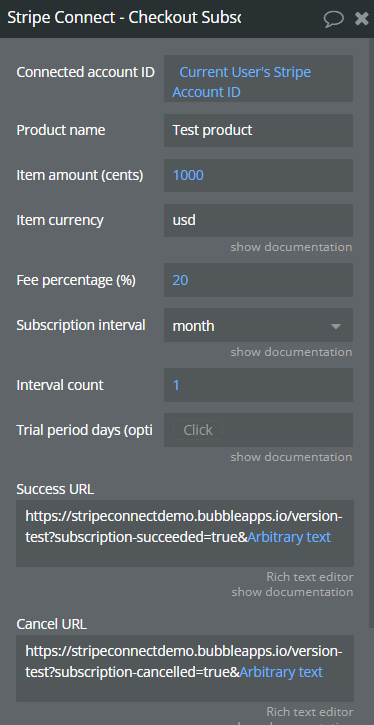The image size is (374, 725).
Task: Expand the Subscription interval dropdown arrow
Action: pyautogui.click(x=336, y=326)
